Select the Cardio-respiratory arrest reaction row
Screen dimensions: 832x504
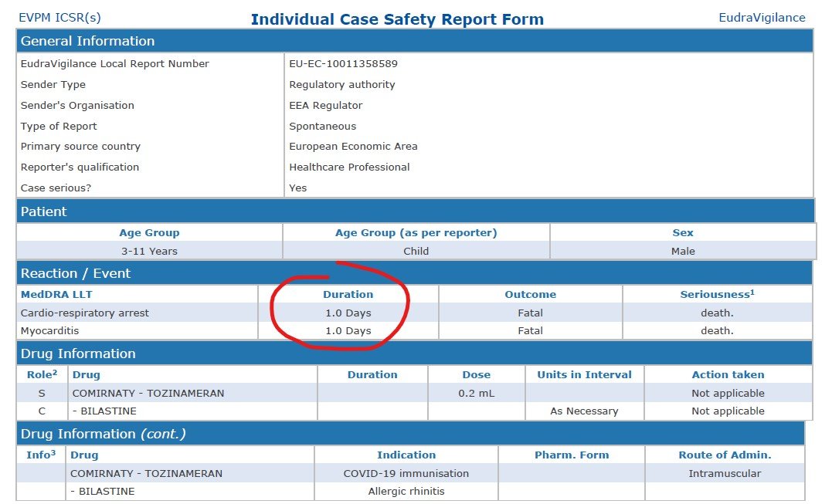pos(85,313)
